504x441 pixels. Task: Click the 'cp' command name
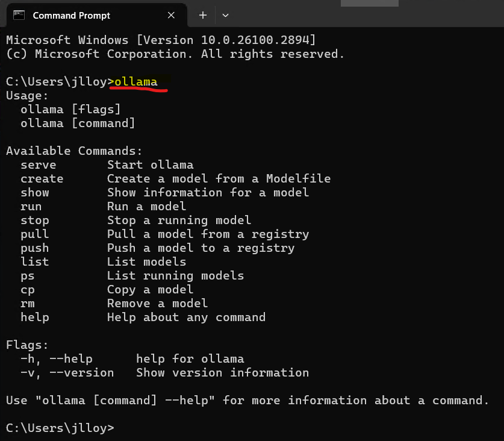(28, 290)
